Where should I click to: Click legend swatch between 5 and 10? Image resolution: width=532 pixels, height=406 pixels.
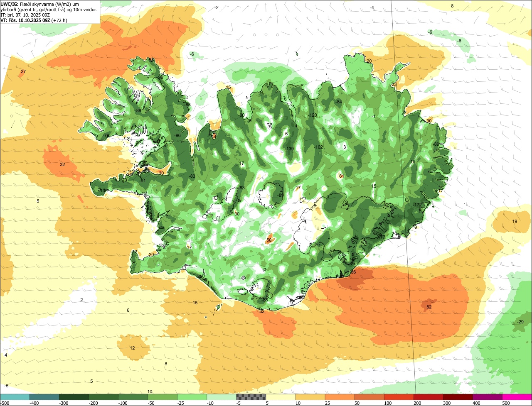tap(281, 397)
